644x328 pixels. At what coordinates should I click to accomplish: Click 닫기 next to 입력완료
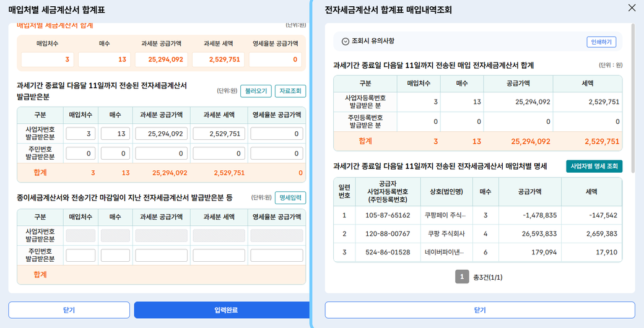(x=69, y=310)
